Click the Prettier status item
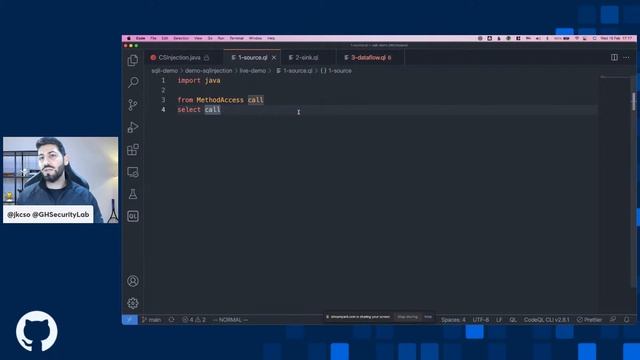Viewport: 640px width, 360px height. [589, 320]
